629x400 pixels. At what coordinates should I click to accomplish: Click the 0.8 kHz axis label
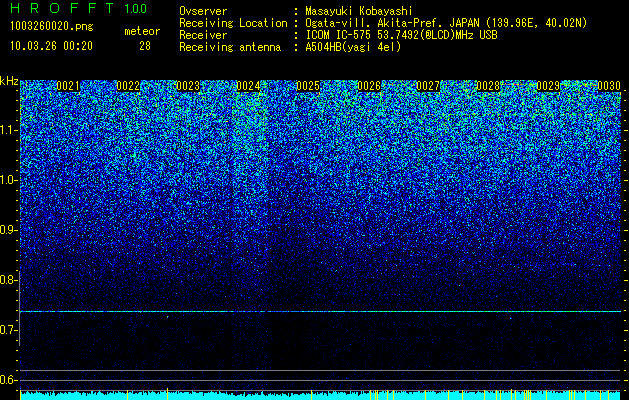(7, 280)
